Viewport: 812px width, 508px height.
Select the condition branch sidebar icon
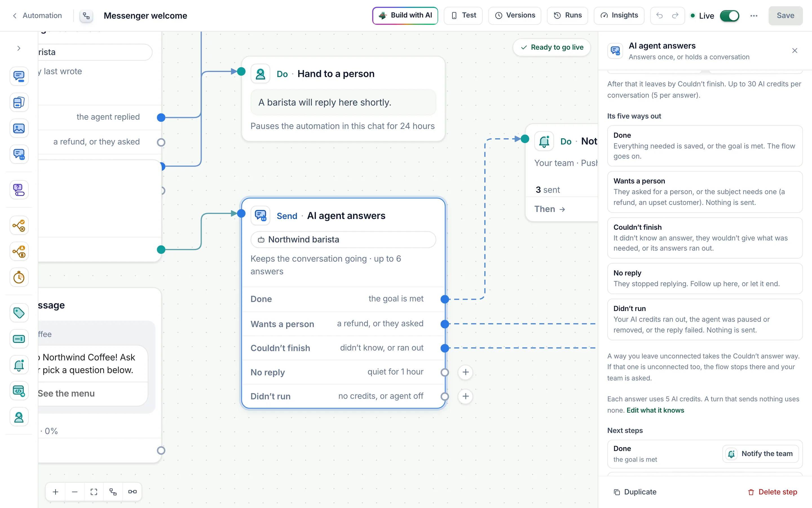coord(19,225)
